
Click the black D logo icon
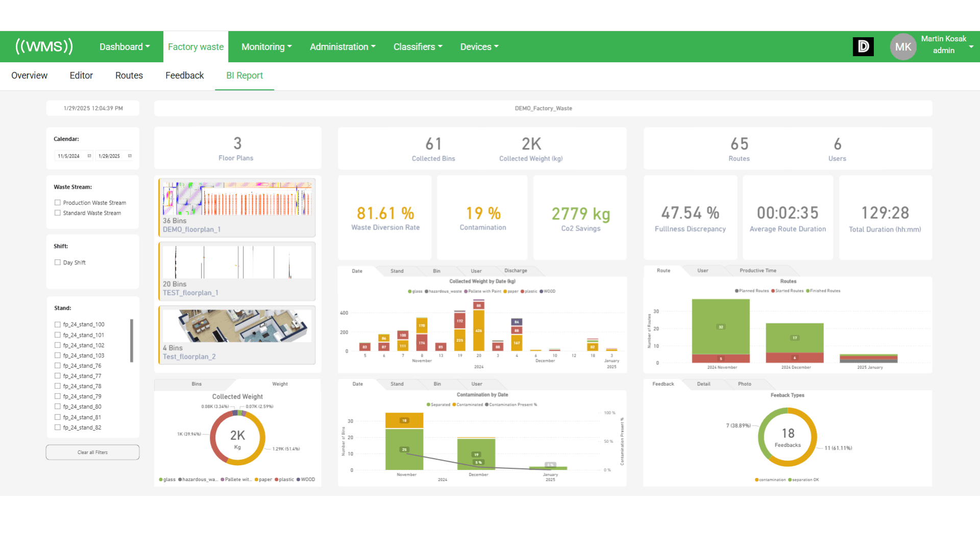(x=863, y=46)
